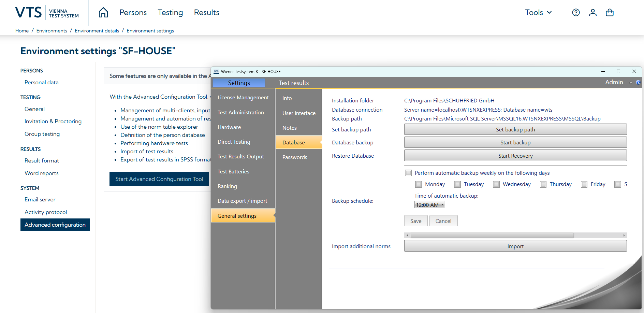The height and width of the screenshot is (313, 644).
Task: Open the User interface submenu item
Action: pyautogui.click(x=299, y=113)
